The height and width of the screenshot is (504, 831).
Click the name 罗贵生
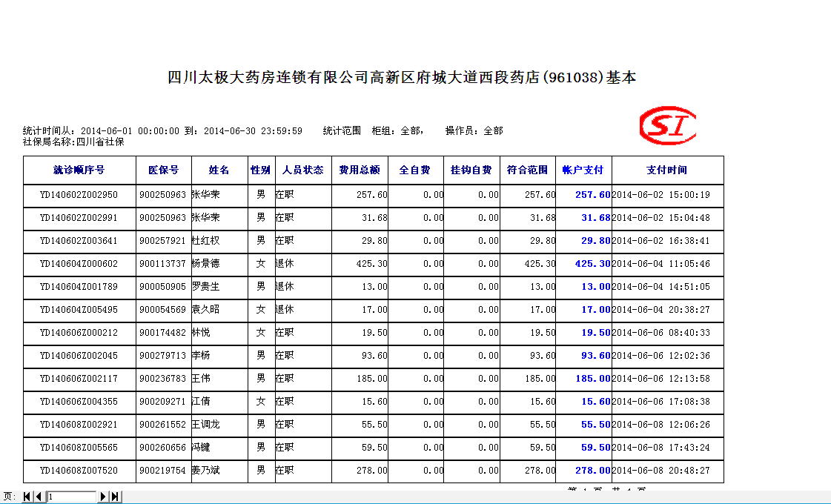click(x=205, y=287)
